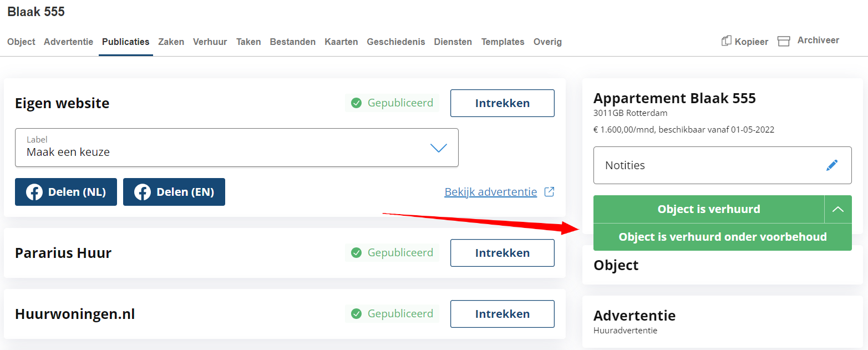
Task: Click Intrekken for Huurwoningen.nl
Action: click(x=502, y=314)
